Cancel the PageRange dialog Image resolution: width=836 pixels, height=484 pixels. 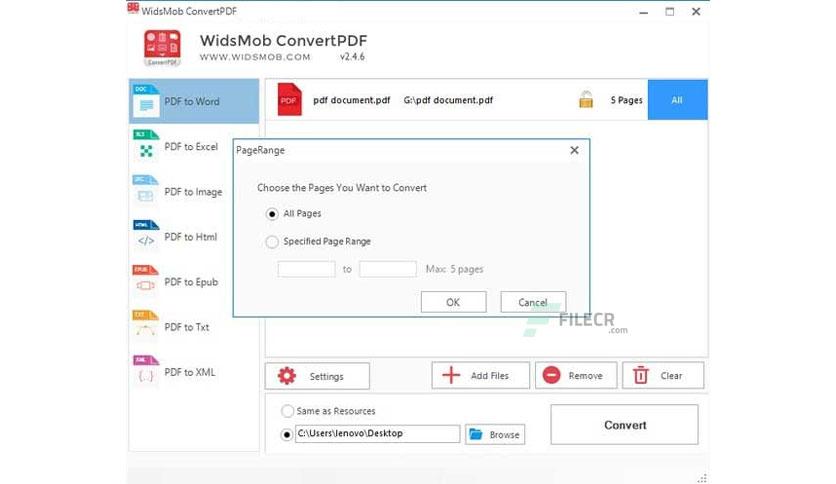(533, 302)
